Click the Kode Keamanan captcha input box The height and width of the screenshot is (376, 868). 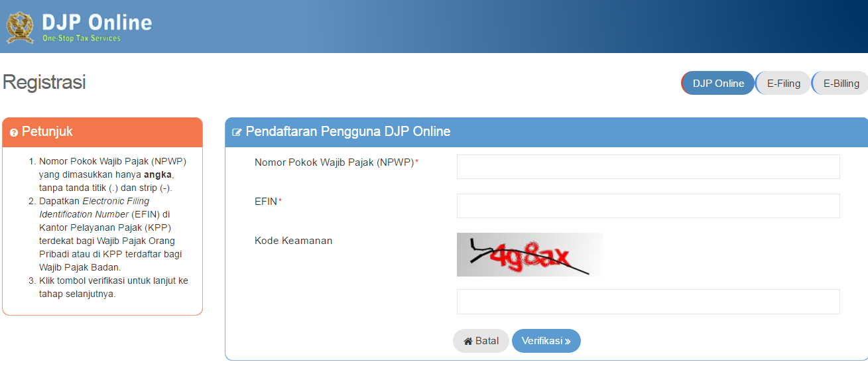click(648, 302)
